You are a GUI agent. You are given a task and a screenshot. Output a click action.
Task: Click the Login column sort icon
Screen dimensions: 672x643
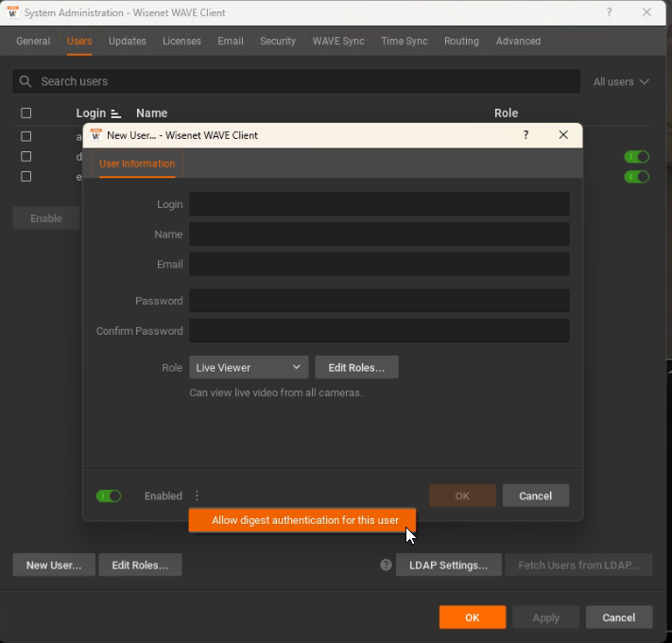pyautogui.click(x=115, y=113)
